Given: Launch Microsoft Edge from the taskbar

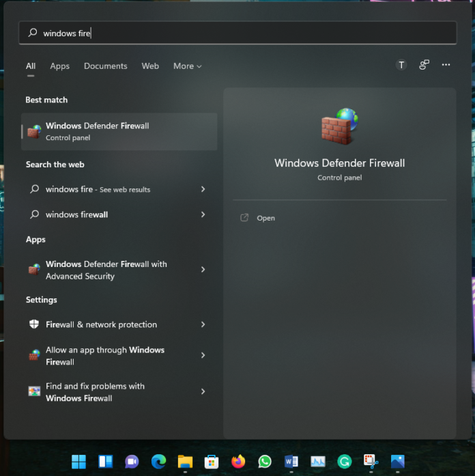Looking at the screenshot, I should pyautogui.click(x=158, y=462).
